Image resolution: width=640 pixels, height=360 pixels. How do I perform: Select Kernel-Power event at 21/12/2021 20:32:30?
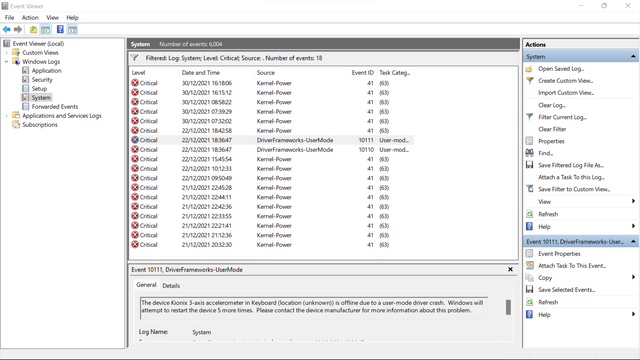[x=271, y=244]
